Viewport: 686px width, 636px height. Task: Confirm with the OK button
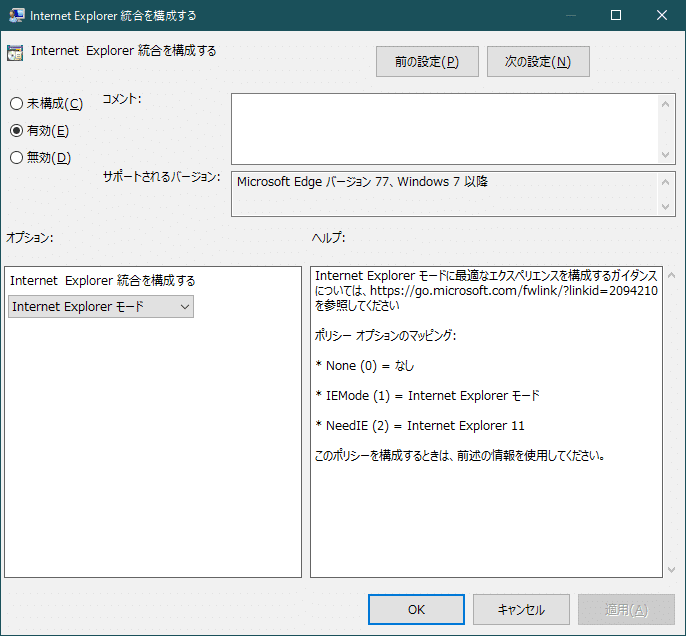pos(416,609)
